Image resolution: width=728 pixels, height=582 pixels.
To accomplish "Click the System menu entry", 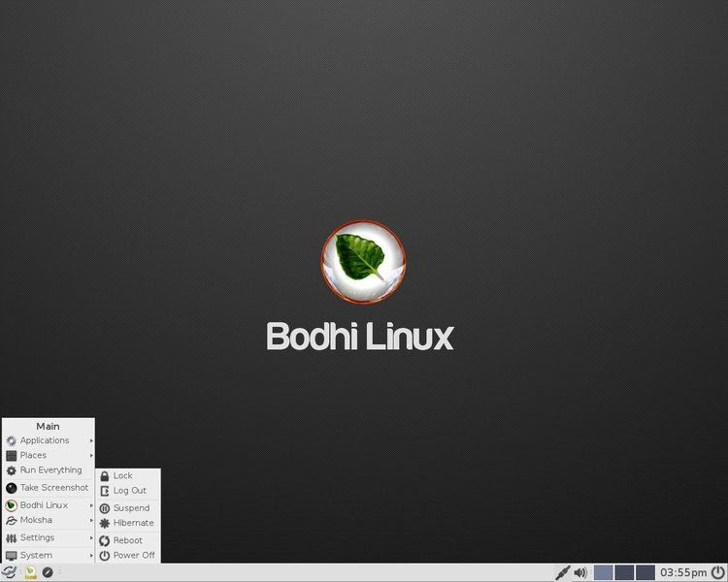I will tap(49, 555).
